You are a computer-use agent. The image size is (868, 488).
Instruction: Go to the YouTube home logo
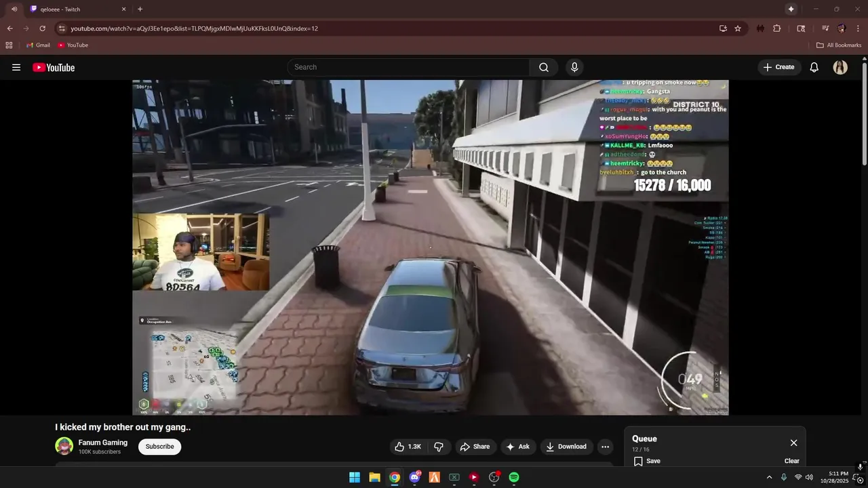point(54,67)
